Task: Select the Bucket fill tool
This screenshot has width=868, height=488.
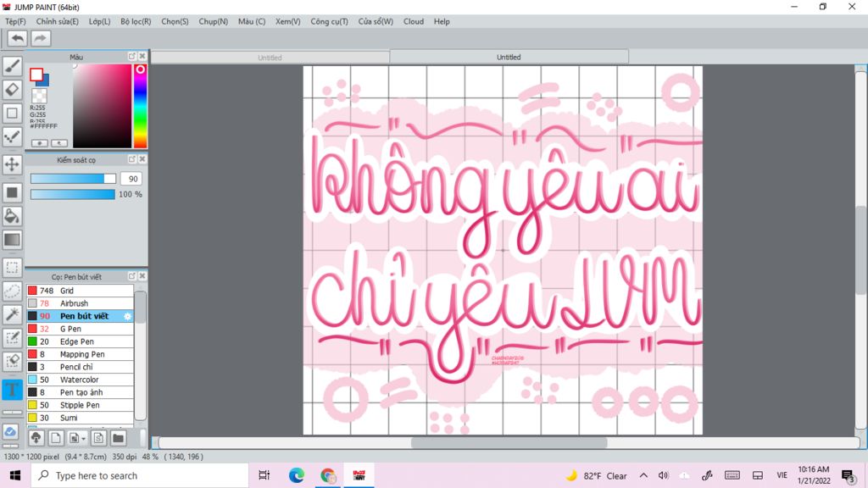Action: coord(12,216)
